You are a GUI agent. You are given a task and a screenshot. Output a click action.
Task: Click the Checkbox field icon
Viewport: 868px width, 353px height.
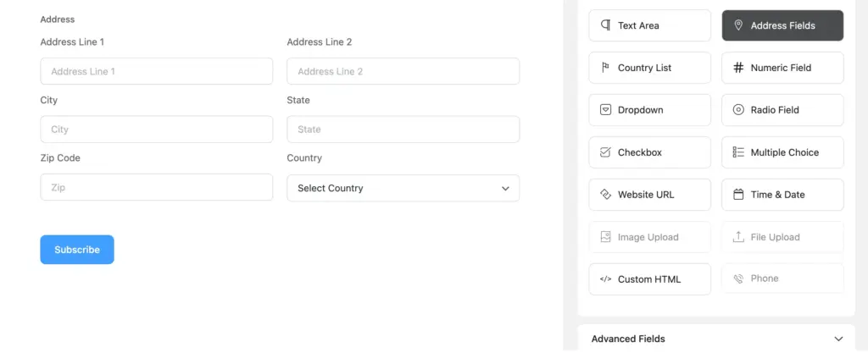(605, 152)
